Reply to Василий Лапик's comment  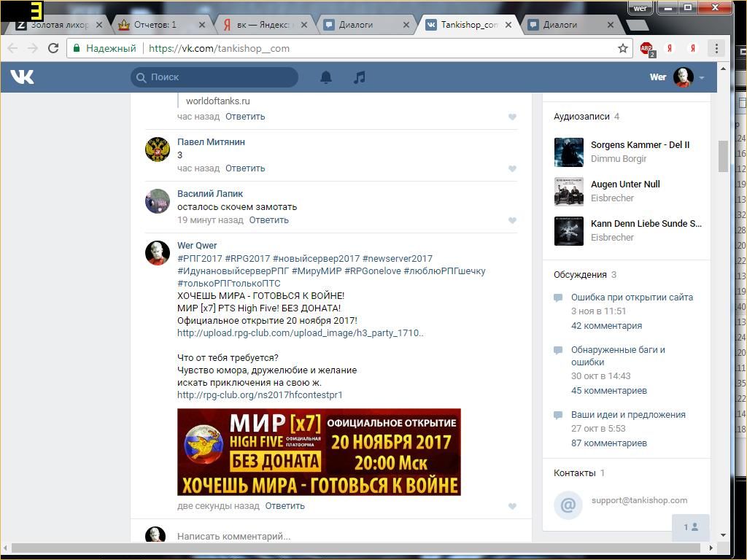268,220
